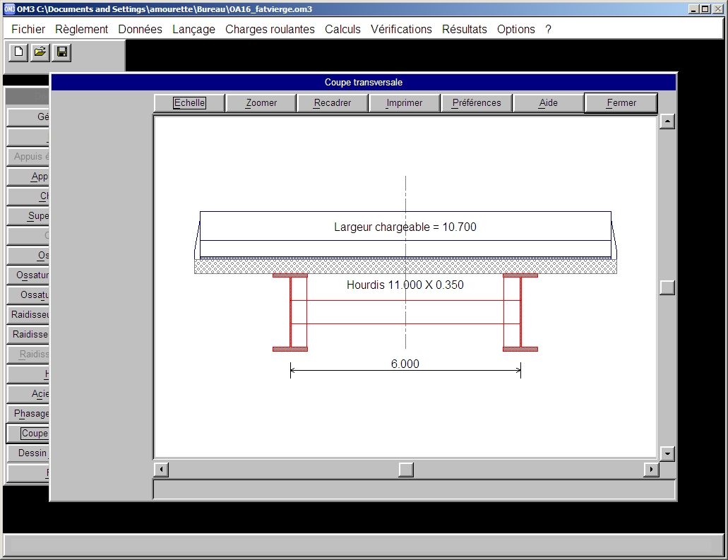Viewport: 728px width, 560px height.
Task: Click the Save floppy disk icon
Action: (61, 52)
